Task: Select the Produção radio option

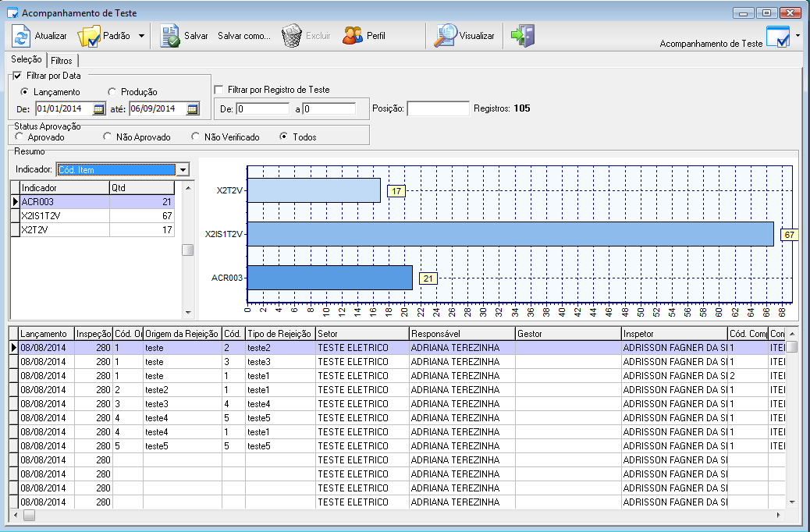Action: [x=112, y=92]
